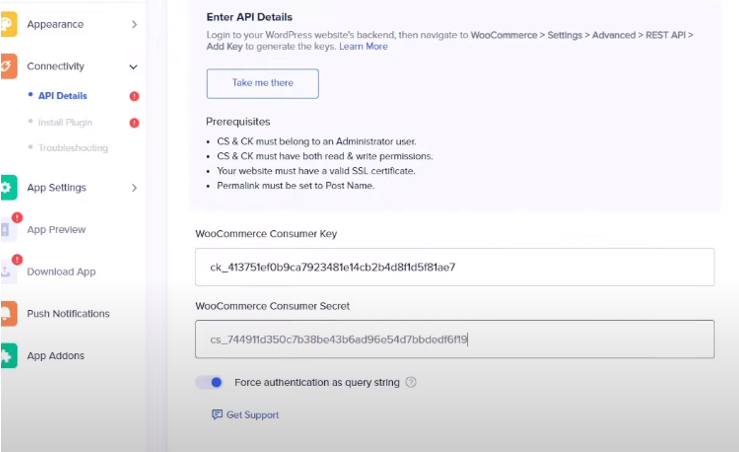Viewport: 739px width, 452px height.
Task: Click the Push Notifications icon
Action: (x=7, y=314)
